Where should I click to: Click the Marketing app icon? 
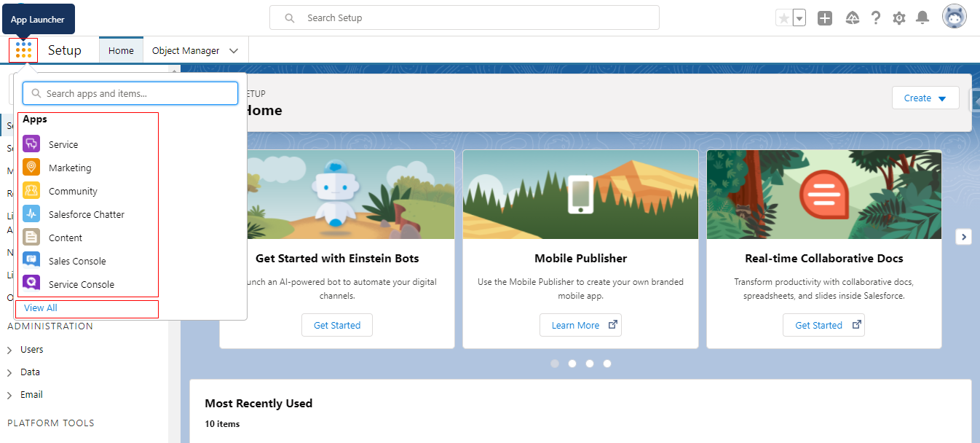(31, 168)
